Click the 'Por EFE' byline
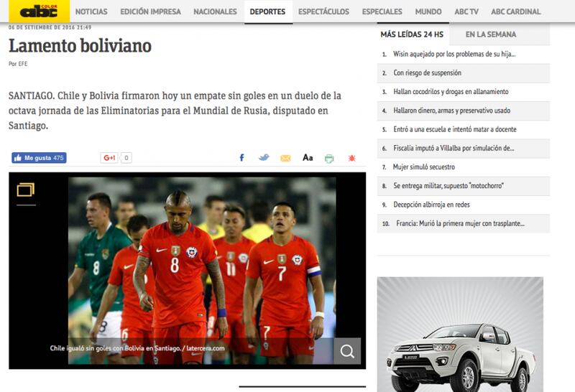The image size is (575, 392). (x=18, y=64)
